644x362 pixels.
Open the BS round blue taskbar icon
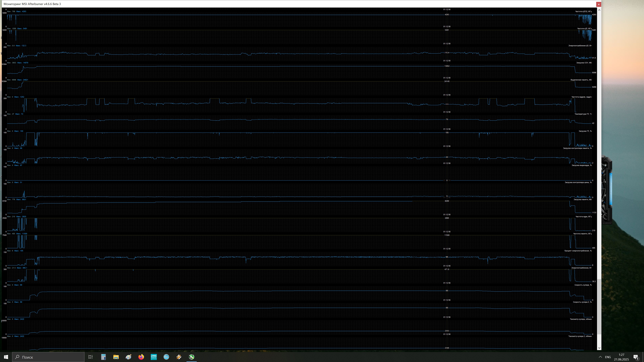166,357
